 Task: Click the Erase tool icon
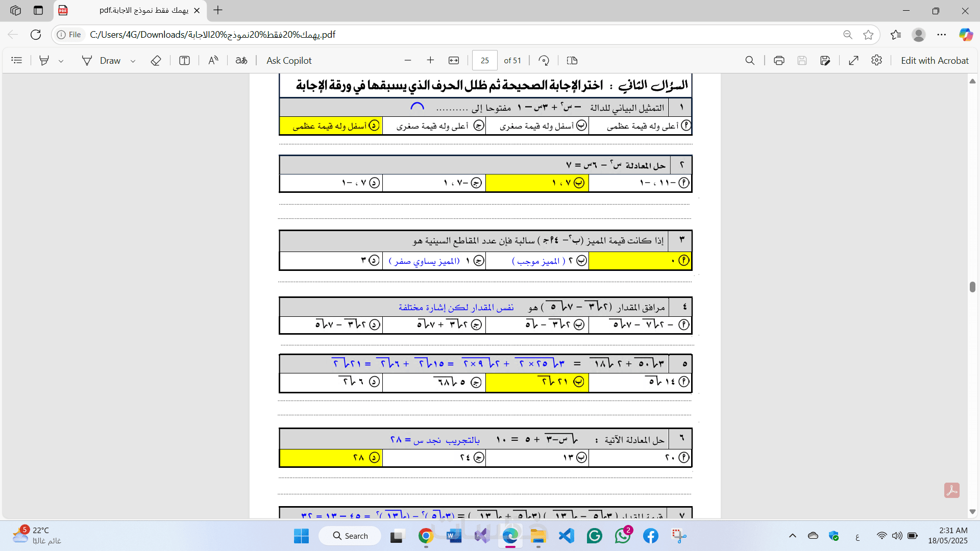pos(156,61)
